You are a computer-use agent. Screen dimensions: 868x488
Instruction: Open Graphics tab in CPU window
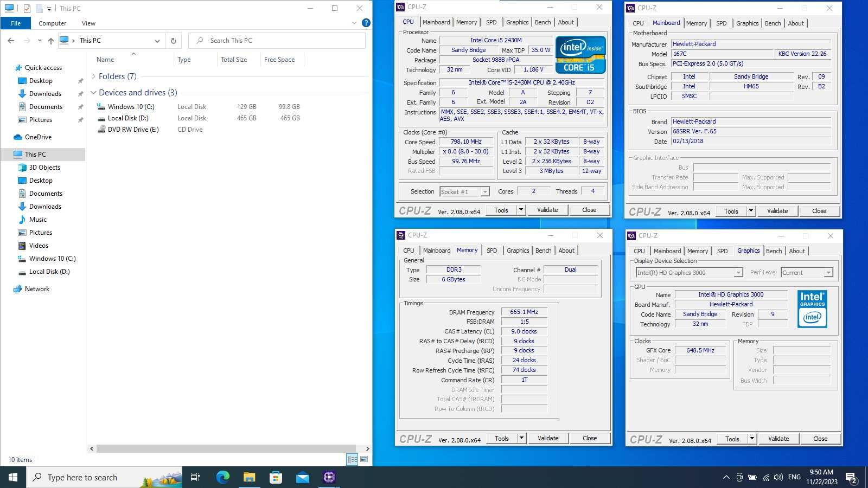click(x=517, y=22)
